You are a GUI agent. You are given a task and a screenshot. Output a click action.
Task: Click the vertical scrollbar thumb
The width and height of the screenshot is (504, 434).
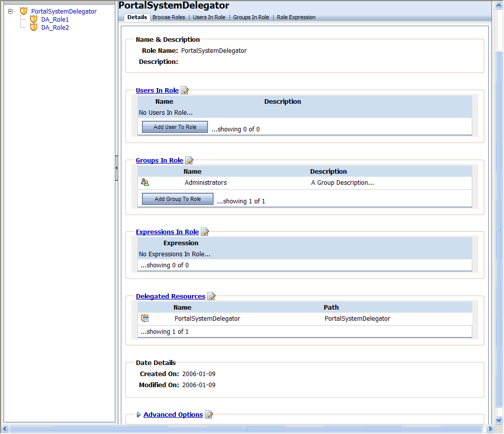pyautogui.click(x=499, y=229)
